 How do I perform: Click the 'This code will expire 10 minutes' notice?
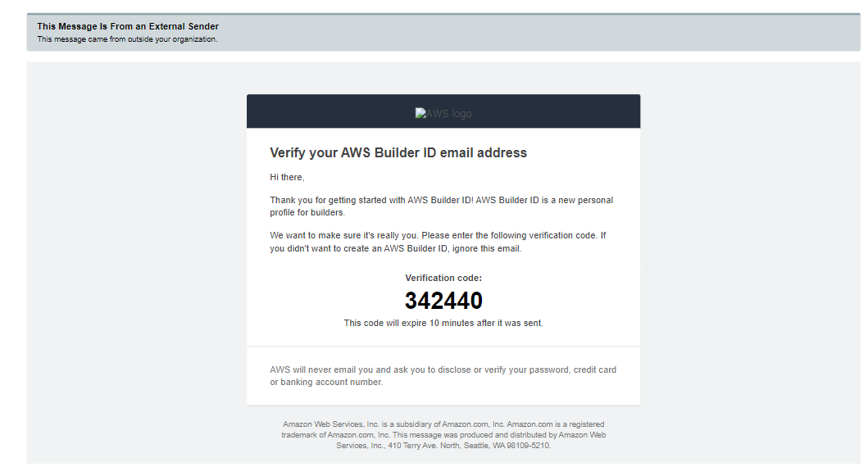pos(443,323)
